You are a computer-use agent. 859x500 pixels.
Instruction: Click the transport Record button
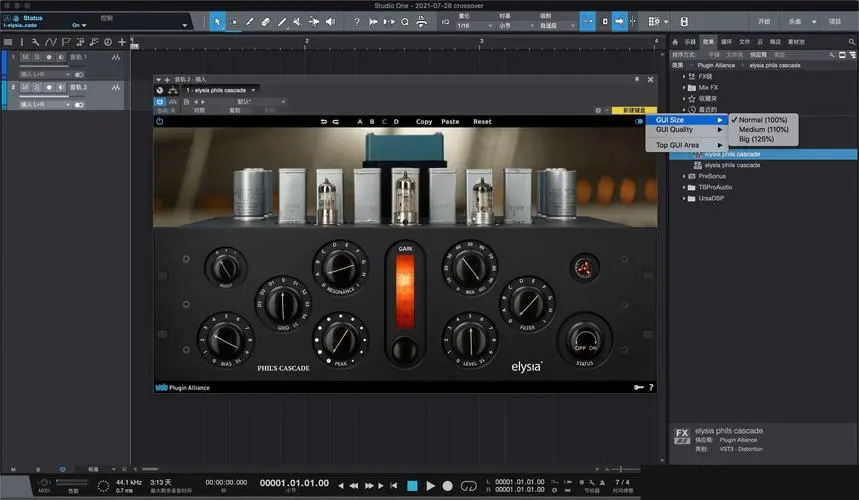[x=448, y=486]
